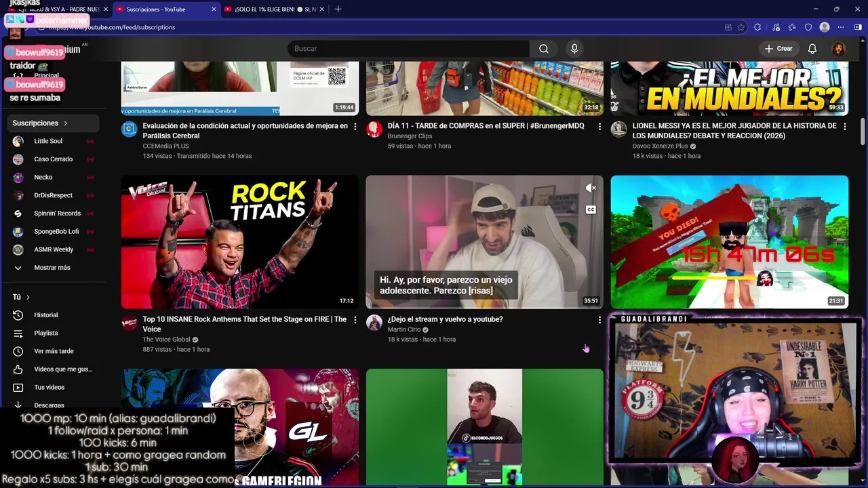Open the app-available icon in address bar
868x488 pixels.
pos(728,27)
